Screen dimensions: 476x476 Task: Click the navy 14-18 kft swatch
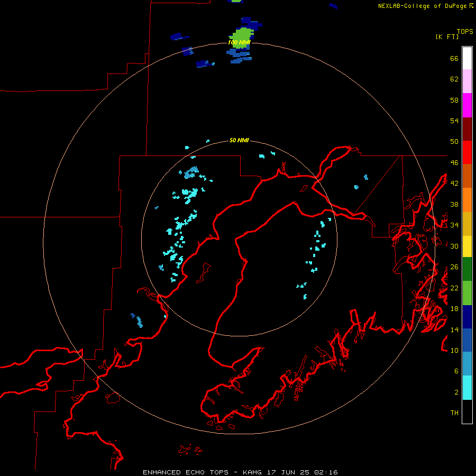click(467, 317)
